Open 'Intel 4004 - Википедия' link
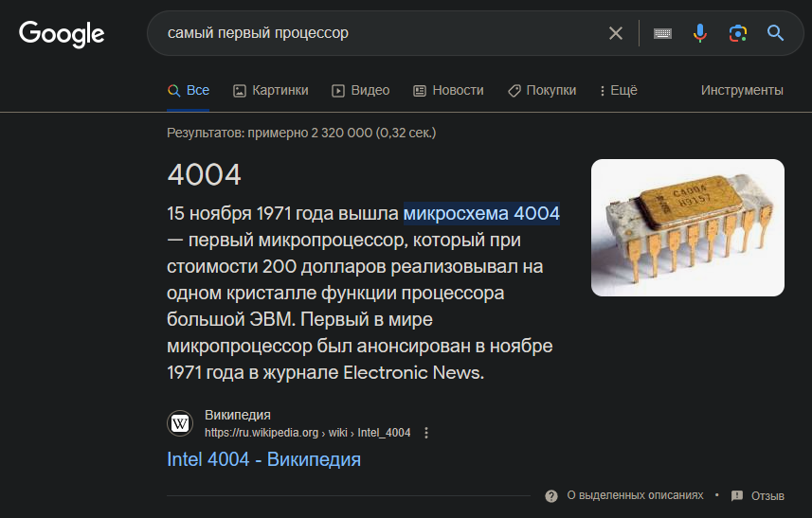Viewport: 812px width, 518px height. [x=263, y=459]
